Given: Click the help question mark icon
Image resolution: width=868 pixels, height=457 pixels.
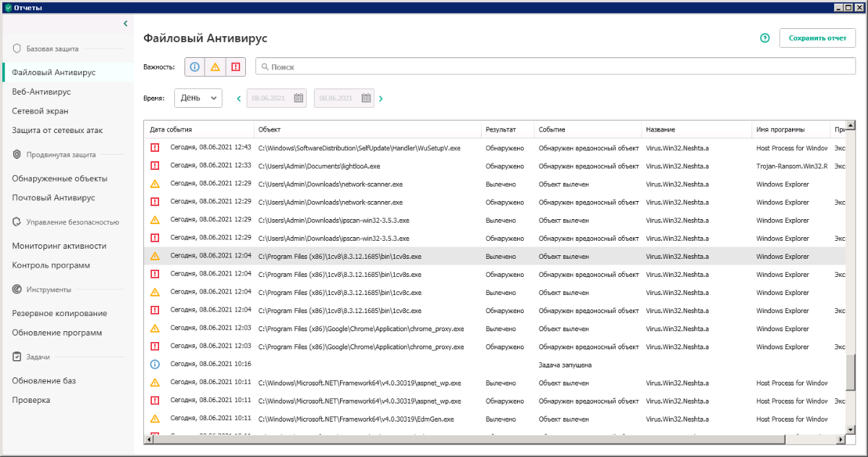Looking at the screenshot, I should [765, 38].
